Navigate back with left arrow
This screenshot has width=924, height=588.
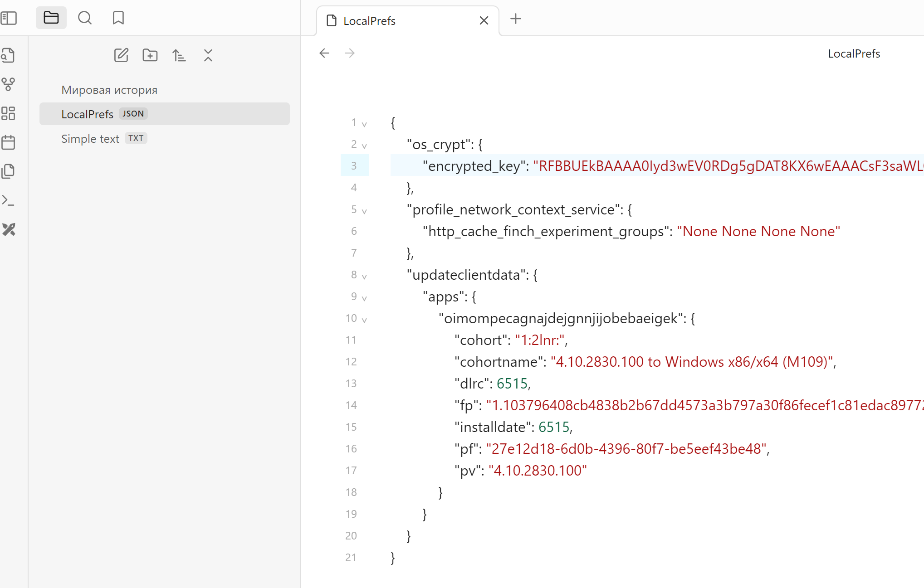[324, 53]
